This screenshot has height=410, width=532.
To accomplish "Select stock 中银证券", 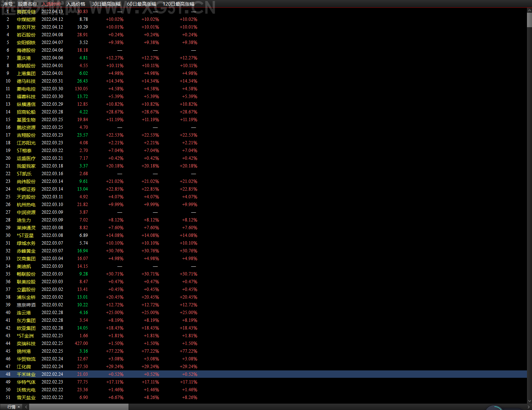I will point(26,189).
